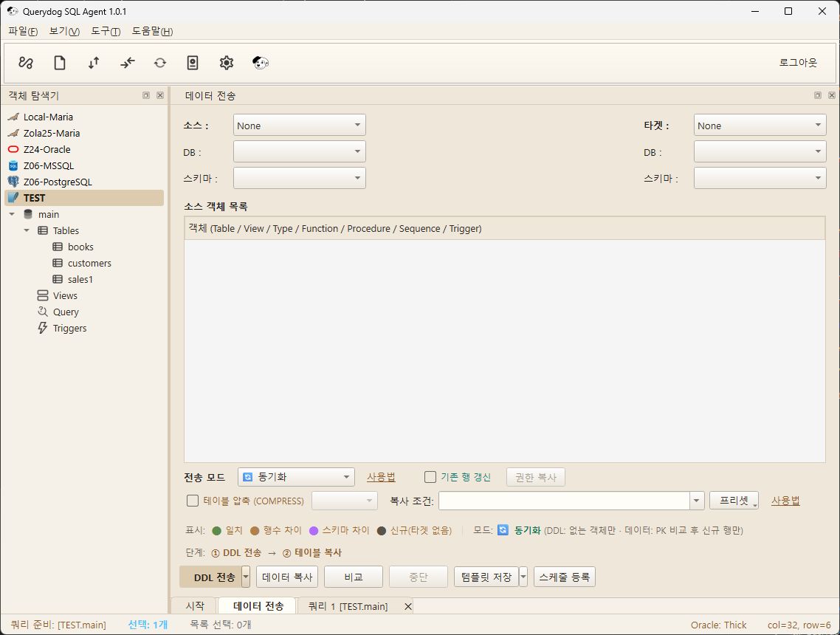Open the up-down data transfer icon
840x635 pixels.
[94, 63]
